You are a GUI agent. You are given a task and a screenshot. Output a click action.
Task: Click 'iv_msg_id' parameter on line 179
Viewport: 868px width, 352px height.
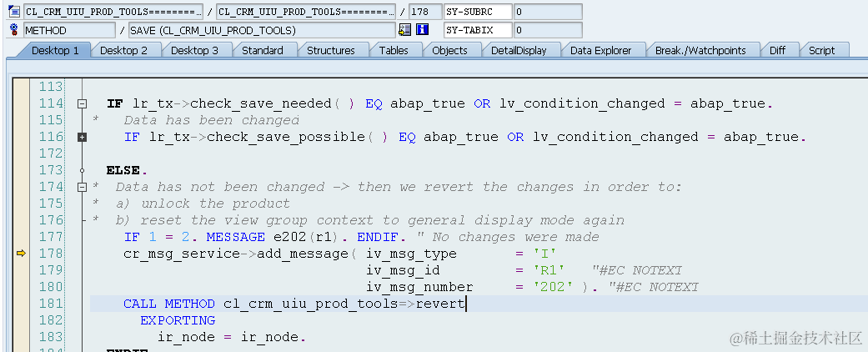coord(403,270)
